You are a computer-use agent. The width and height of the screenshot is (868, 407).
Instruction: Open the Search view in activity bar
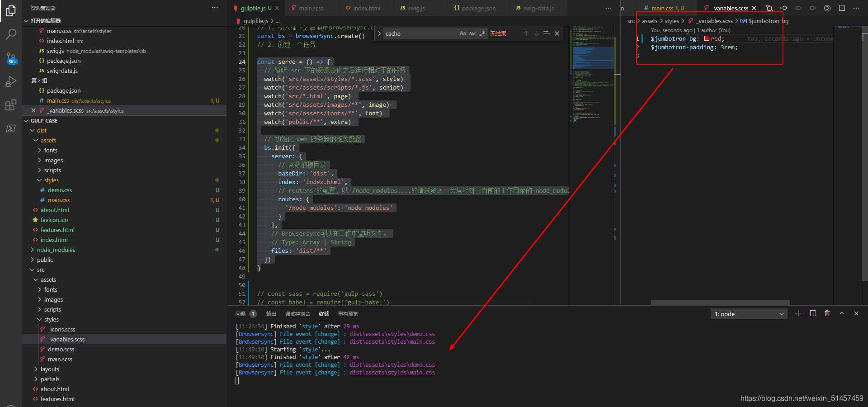coord(11,34)
